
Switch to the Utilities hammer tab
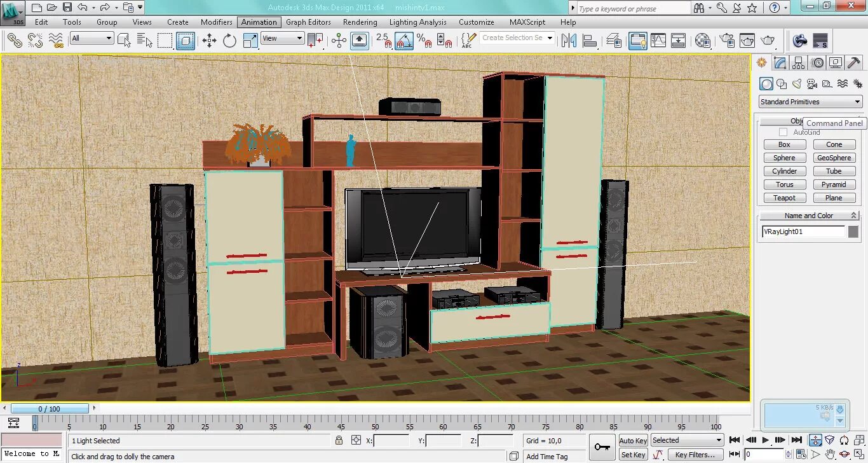click(x=854, y=62)
